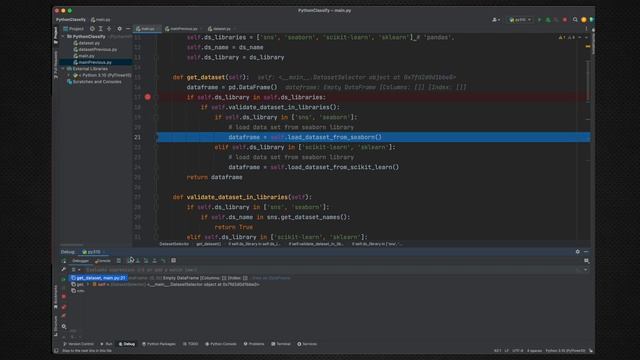The width and height of the screenshot is (640, 360).
Task: Select Scratches and Consoles in project tree
Action: point(94,82)
